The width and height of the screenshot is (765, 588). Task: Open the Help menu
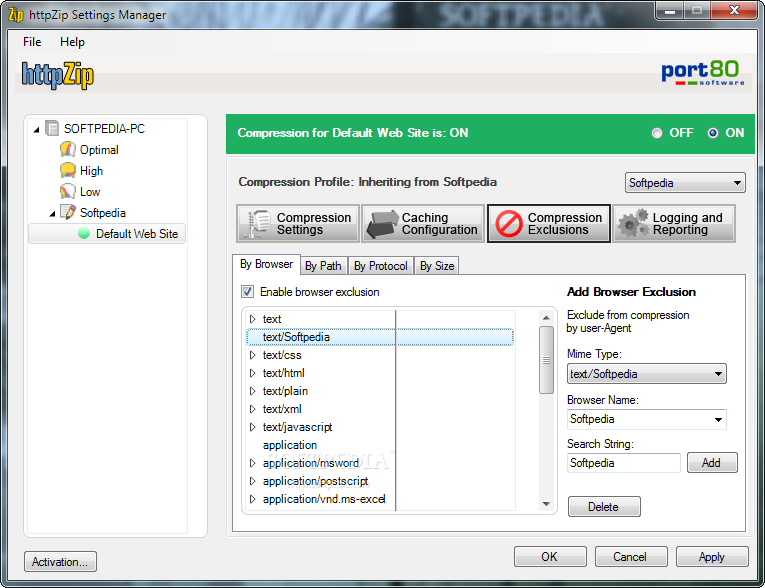pos(72,42)
